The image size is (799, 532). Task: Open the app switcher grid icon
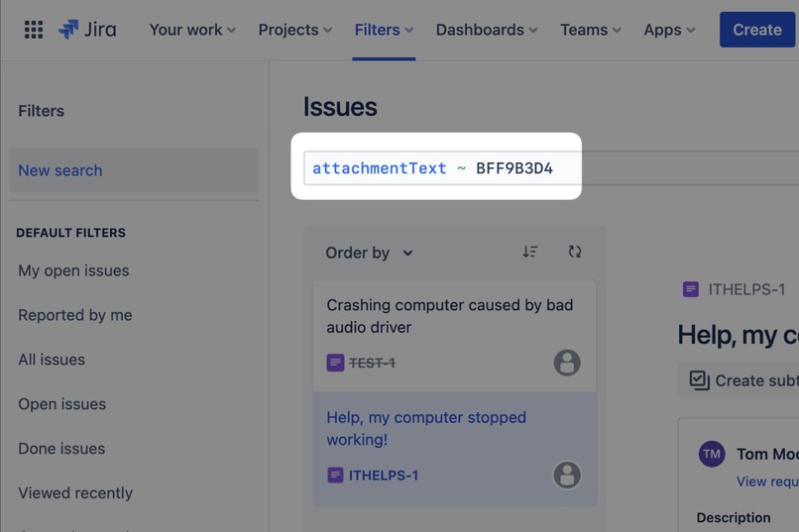point(34,30)
